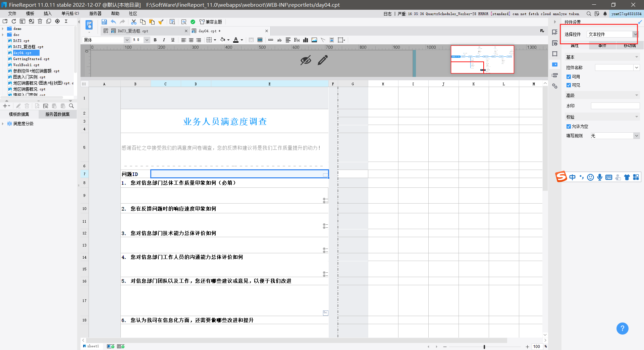This screenshot has width=644, height=350.
Task: Expand the demo folder in tree
Action: [3, 29]
